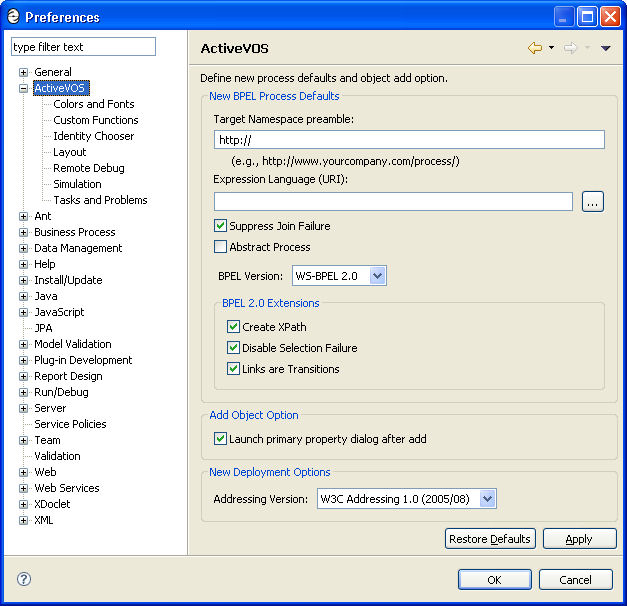627x606 pixels.
Task: Confirm preferences with OK
Action: point(495,580)
